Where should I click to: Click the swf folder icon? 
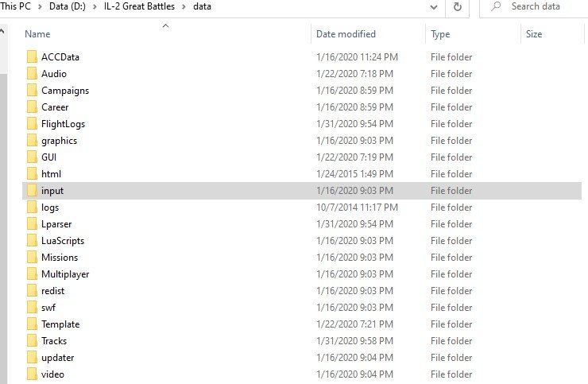(33, 308)
